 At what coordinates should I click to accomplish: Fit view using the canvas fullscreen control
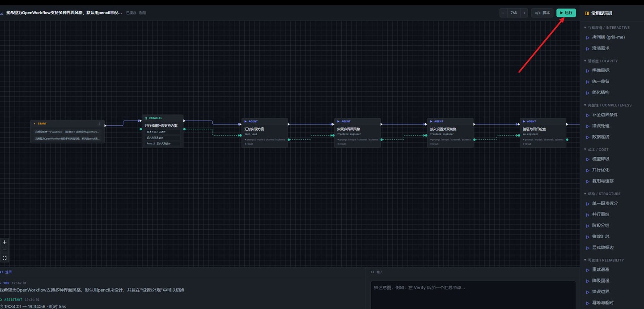[x=4, y=258]
